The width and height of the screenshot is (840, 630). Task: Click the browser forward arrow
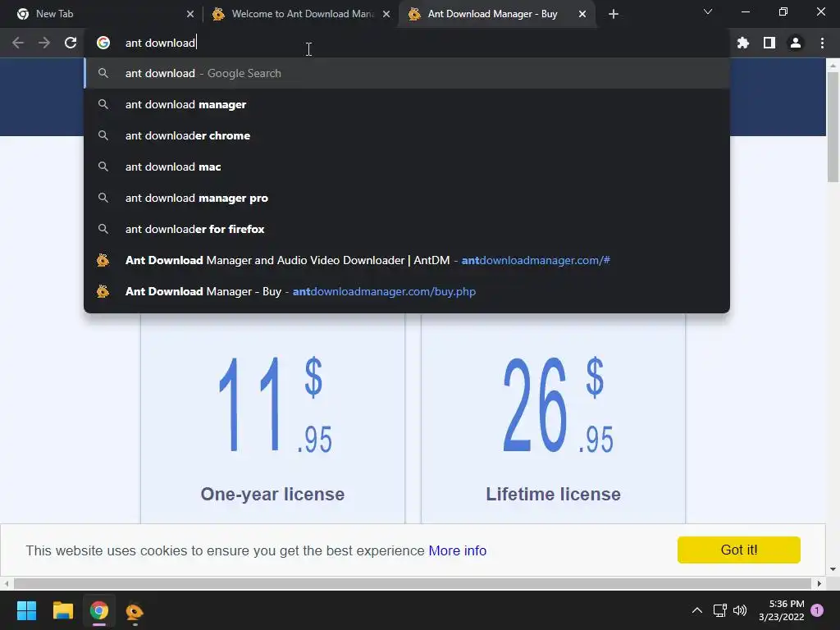(44, 43)
